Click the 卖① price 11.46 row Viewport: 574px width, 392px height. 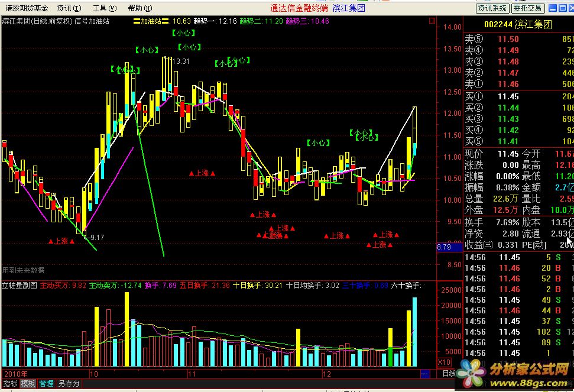518,84
